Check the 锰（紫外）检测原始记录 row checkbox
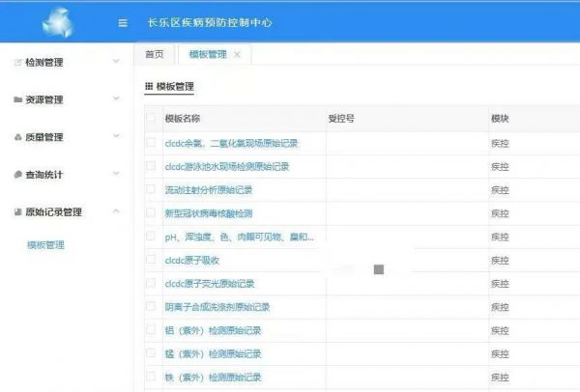This screenshot has width=580, height=392. [151, 352]
